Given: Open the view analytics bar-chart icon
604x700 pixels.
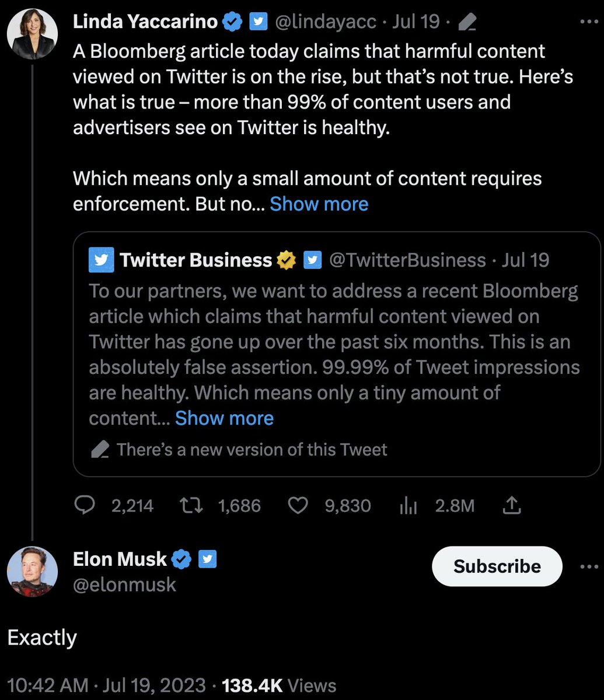Looking at the screenshot, I should 408,506.
